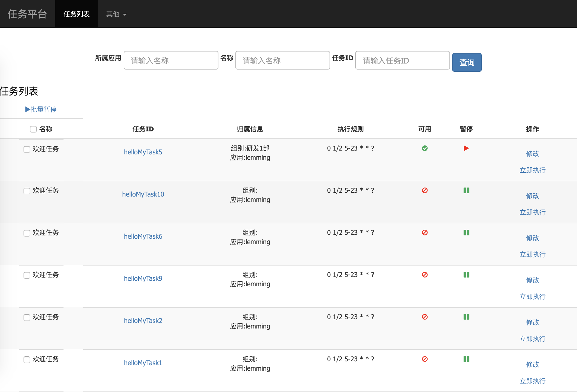Click red play icon for helloMyTask5
This screenshot has height=392, width=577.
tap(466, 148)
